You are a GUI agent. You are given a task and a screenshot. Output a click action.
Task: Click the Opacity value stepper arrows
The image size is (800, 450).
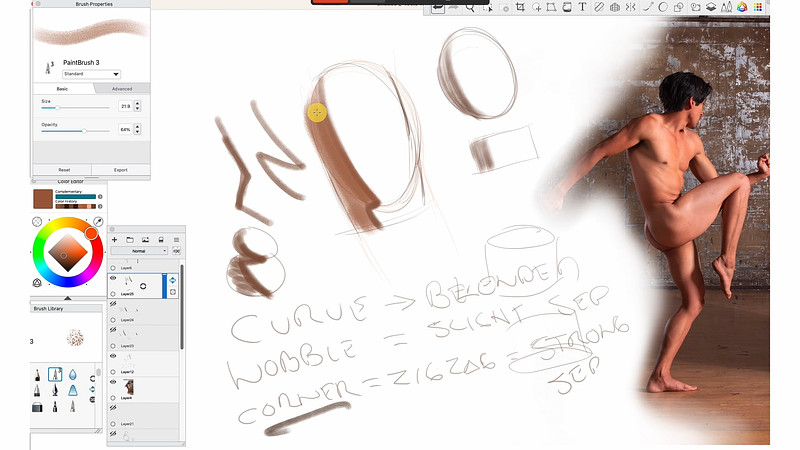[137, 130]
